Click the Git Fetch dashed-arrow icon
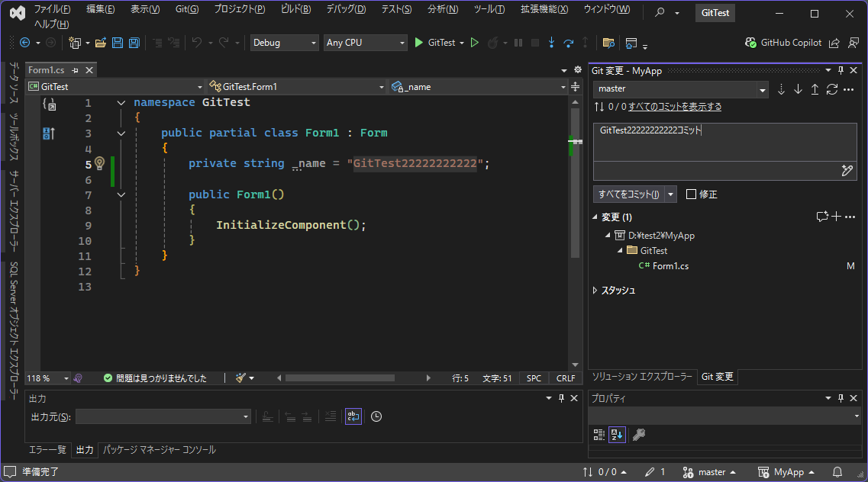Viewport: 868px width, 482px height. click(781, 89)
